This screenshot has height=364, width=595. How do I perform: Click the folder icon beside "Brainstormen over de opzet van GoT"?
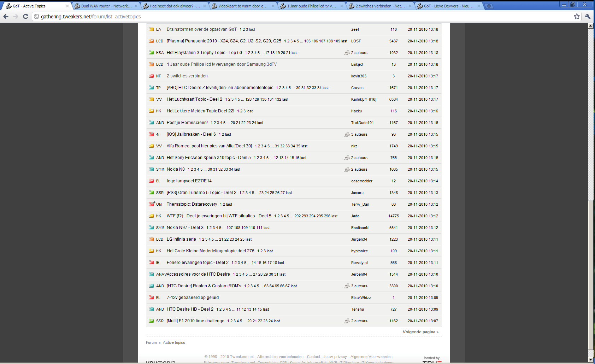(x=151, y=29)
